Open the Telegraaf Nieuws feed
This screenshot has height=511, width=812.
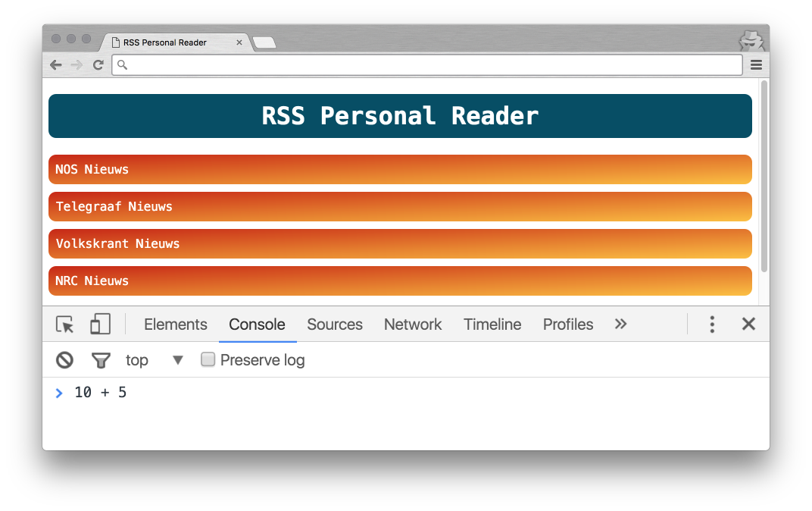click(400, 207)
